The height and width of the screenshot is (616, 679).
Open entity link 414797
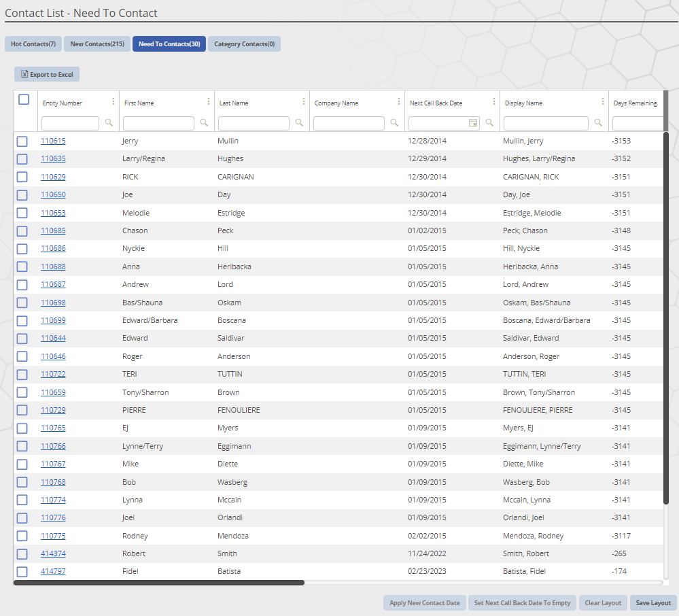point(53,571)
